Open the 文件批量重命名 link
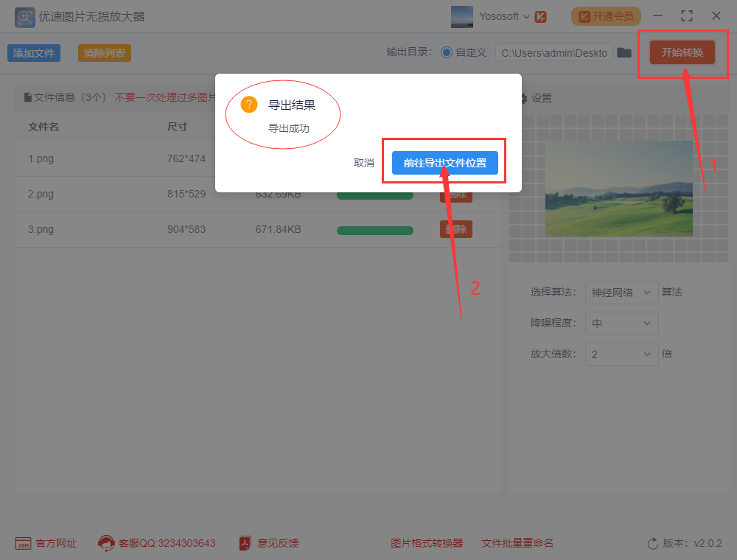 pos(517,543)
